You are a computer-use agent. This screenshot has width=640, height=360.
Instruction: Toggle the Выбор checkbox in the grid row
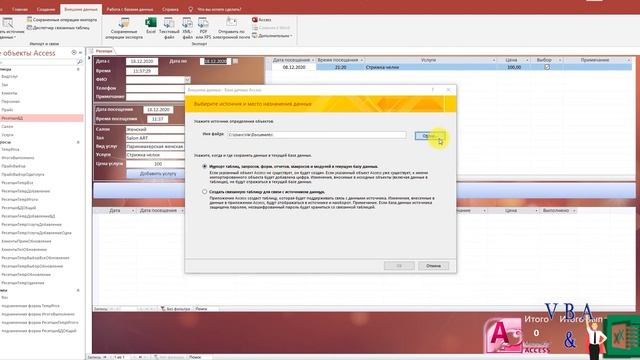547,67
